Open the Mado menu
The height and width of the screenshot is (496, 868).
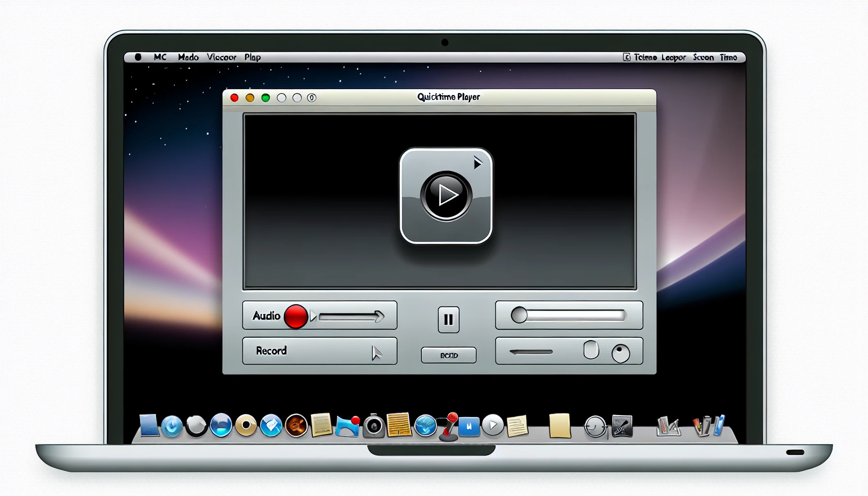(x=188, y=57)
